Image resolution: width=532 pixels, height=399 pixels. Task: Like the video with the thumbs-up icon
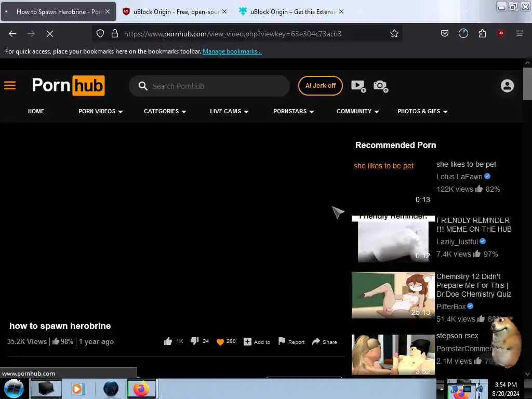[x=168, y=341]
